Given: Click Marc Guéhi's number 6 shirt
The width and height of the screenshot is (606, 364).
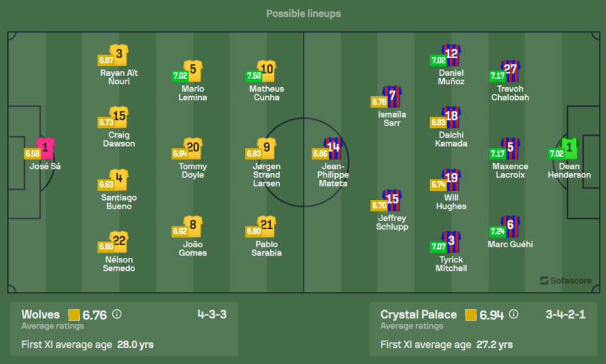Looking at the screenshot, I should [510, 226].
